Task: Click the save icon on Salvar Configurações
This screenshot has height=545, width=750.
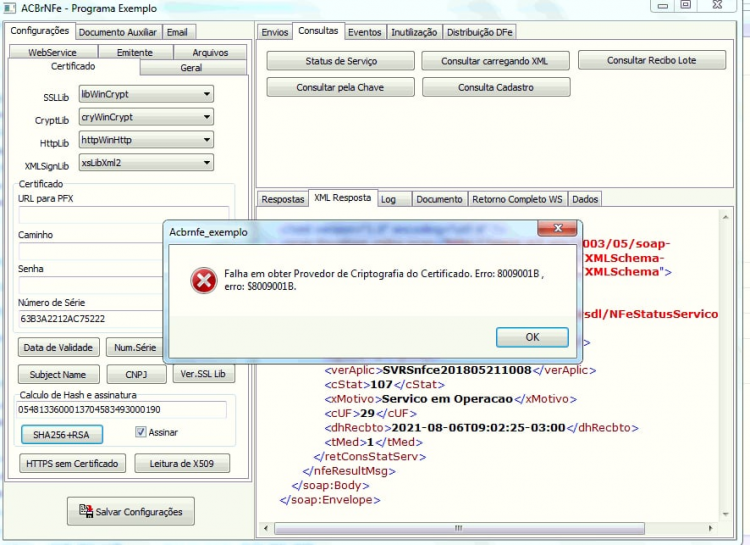Action: [x=86, y=511]
